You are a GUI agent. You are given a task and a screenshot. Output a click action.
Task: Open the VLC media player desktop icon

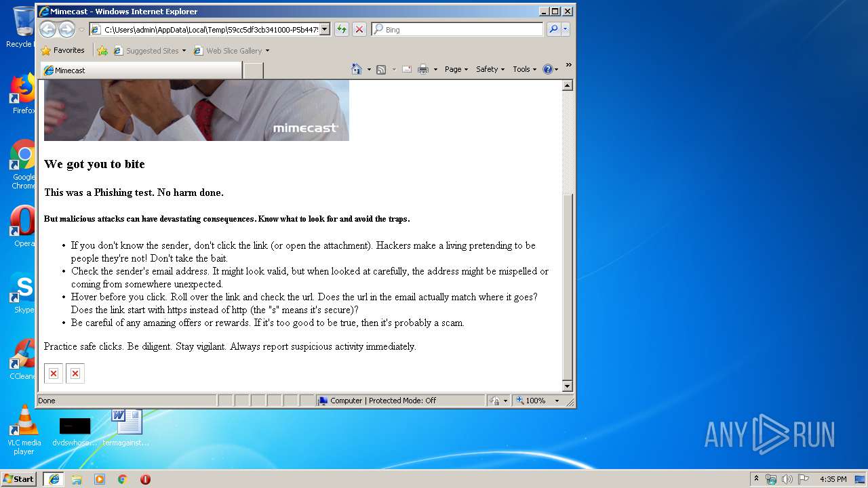pos(24,430)
